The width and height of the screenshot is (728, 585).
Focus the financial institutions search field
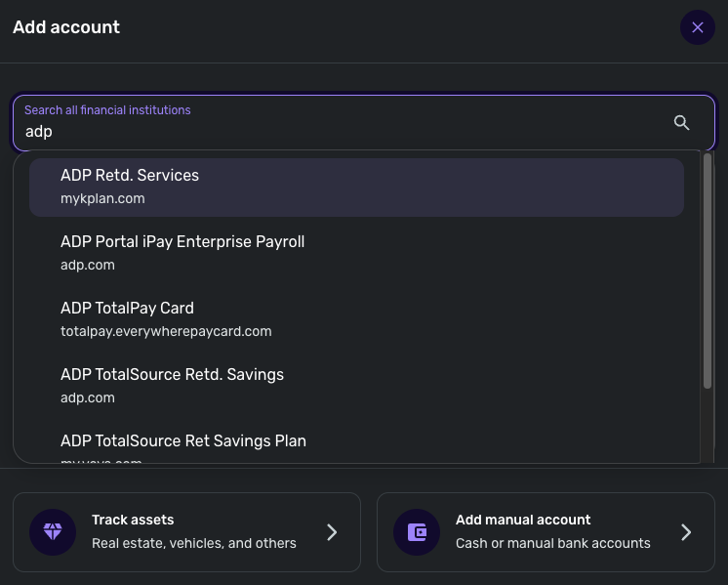[342, 131]
